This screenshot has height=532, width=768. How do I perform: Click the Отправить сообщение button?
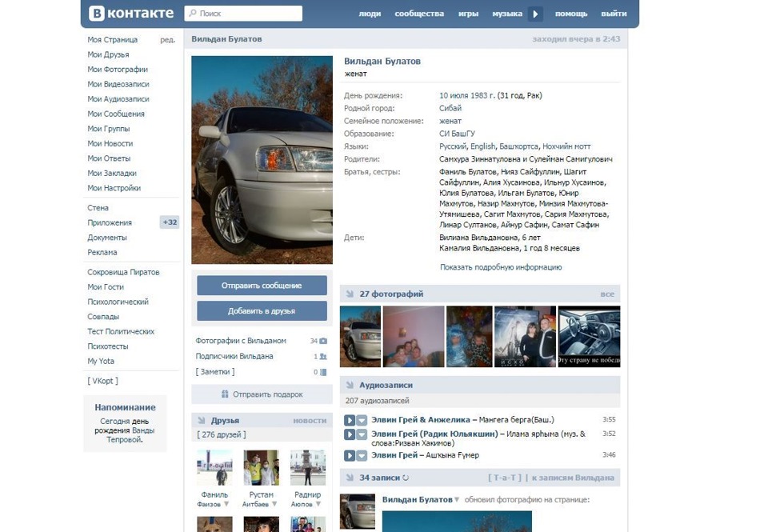tap(262, 285)
